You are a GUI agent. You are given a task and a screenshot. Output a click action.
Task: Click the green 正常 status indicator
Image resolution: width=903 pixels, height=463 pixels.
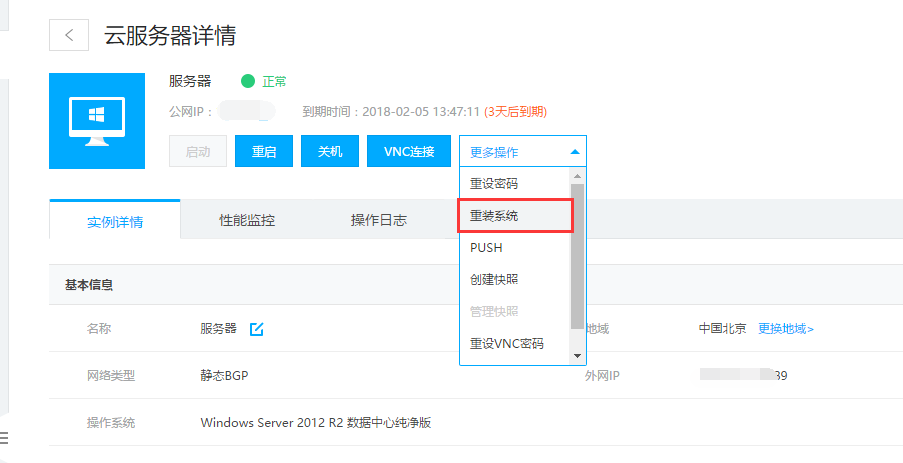248,81
